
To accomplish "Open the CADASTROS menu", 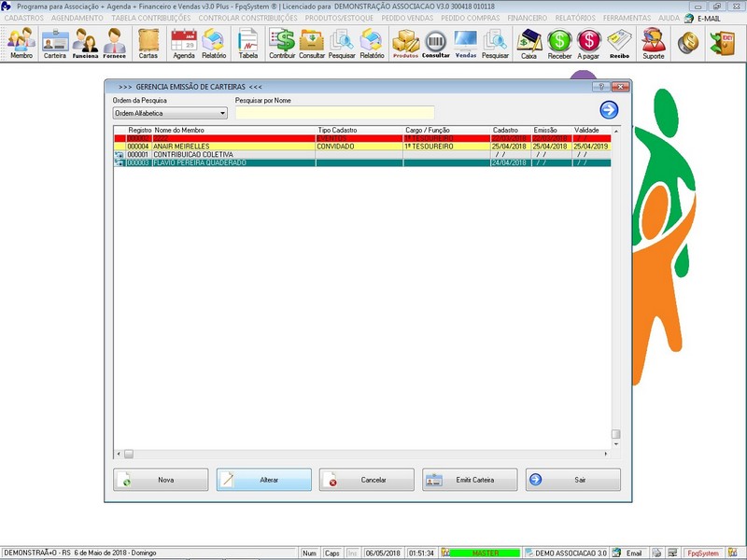I will tap(24, 18).
